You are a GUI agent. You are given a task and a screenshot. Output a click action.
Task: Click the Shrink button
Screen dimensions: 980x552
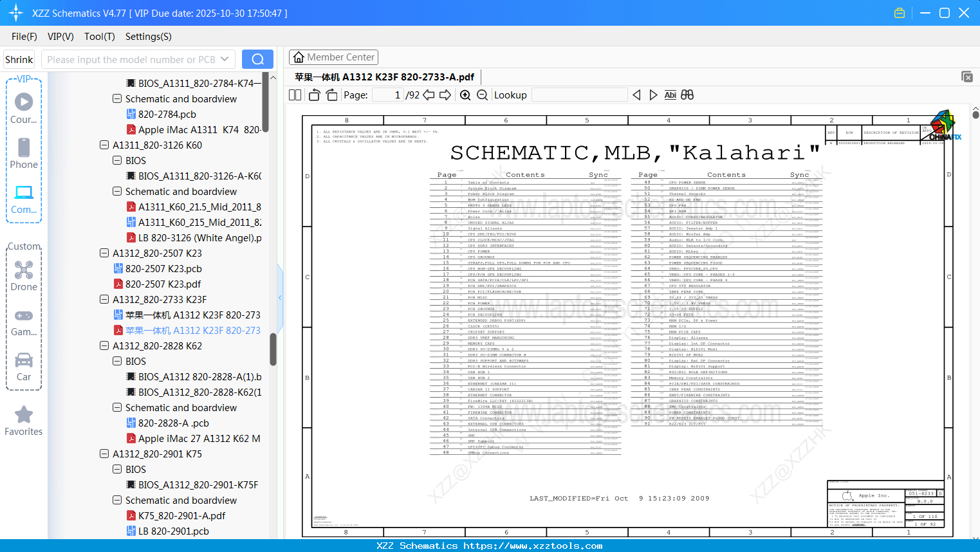19,59
